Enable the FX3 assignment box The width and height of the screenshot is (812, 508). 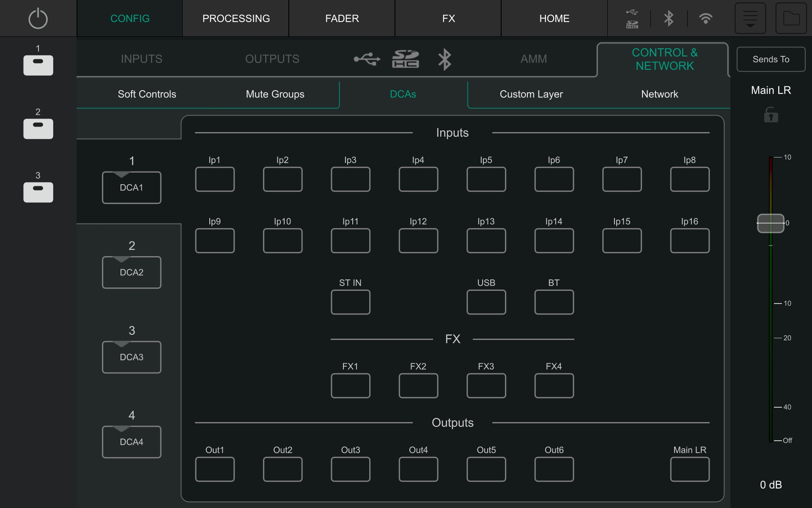(x=486, y=386)
